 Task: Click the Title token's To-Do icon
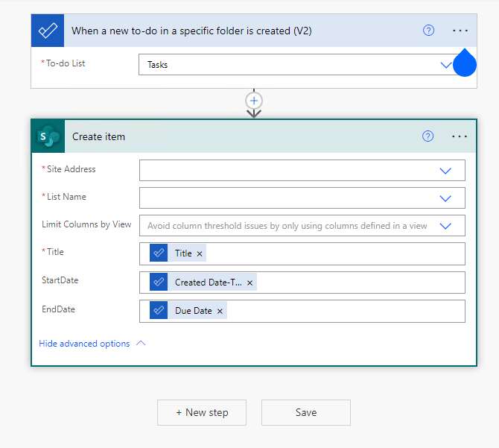tap(159, 253)
